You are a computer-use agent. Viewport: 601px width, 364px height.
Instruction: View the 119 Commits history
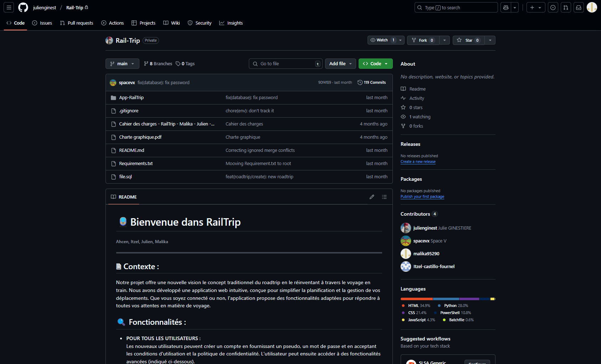pyautogui.click(x=371, y=82)
